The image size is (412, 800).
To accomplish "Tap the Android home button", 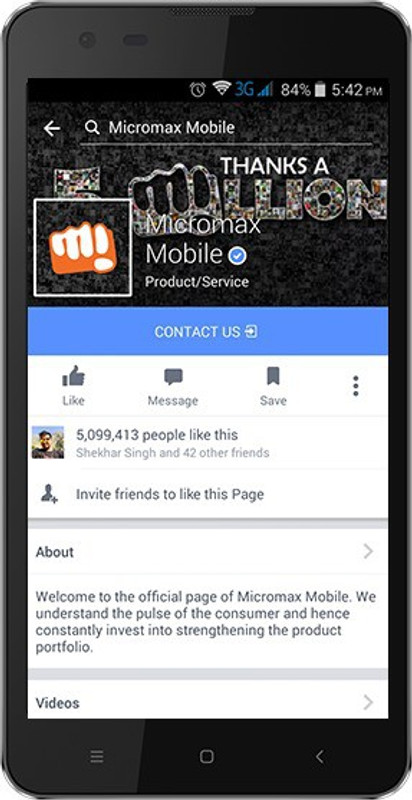I will coord(207,756).
